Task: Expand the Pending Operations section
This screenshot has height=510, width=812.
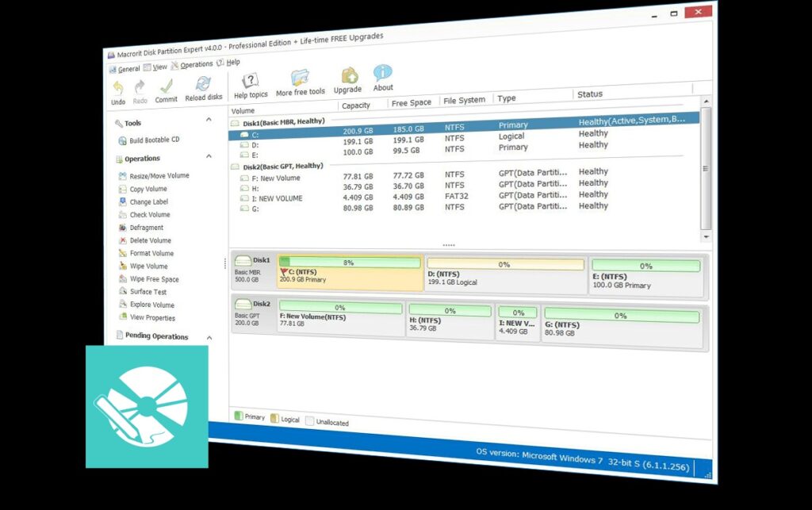Action: click(210, 336)
